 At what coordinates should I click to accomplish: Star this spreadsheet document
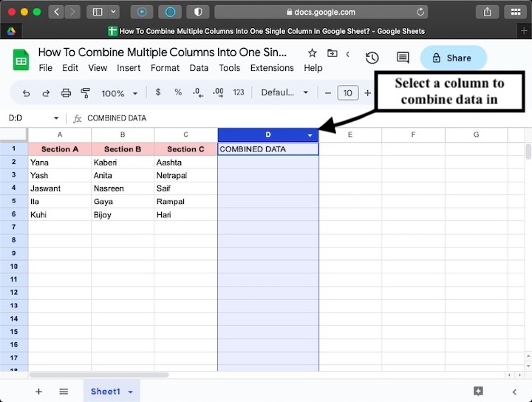(x=312, y=53)
